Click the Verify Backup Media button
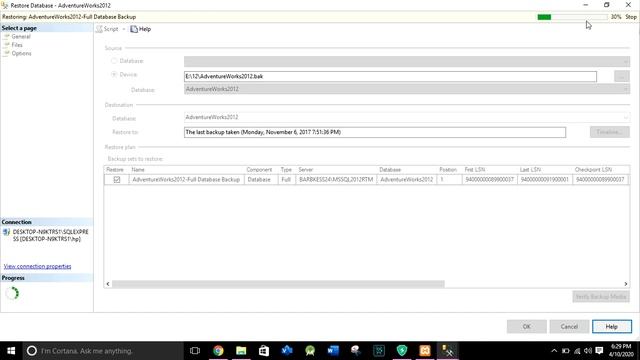The height and width of the screenshot is (360, 640). coord(601,297)
